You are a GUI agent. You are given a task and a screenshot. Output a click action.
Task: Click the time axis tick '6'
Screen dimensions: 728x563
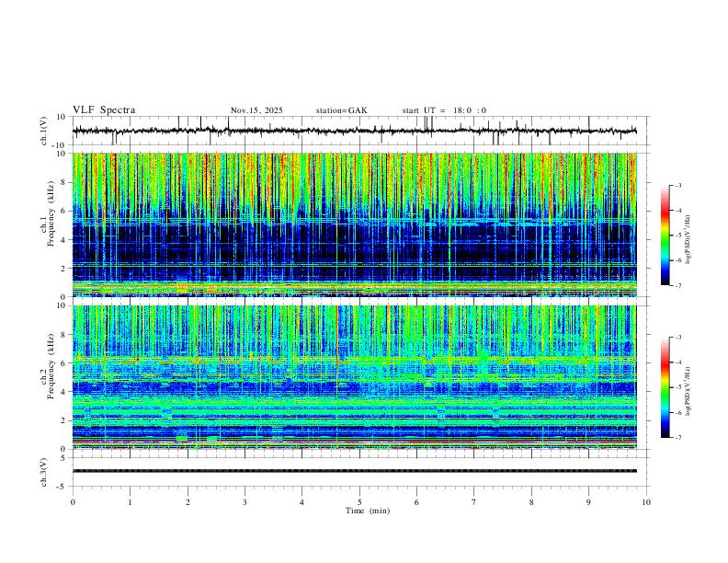[x=416, y=502]
